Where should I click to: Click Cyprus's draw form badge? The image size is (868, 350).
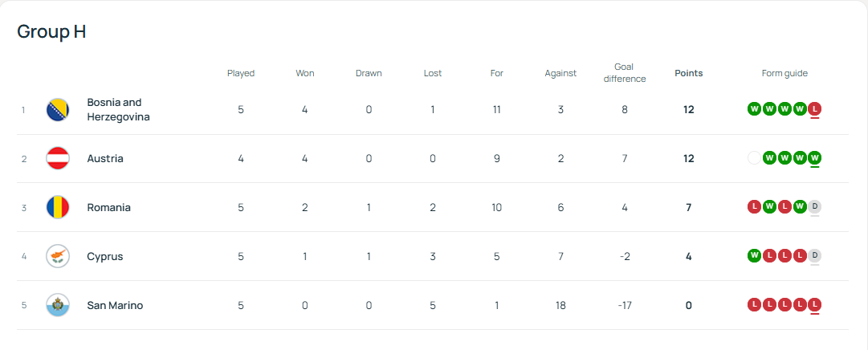(x=815, y=256)
